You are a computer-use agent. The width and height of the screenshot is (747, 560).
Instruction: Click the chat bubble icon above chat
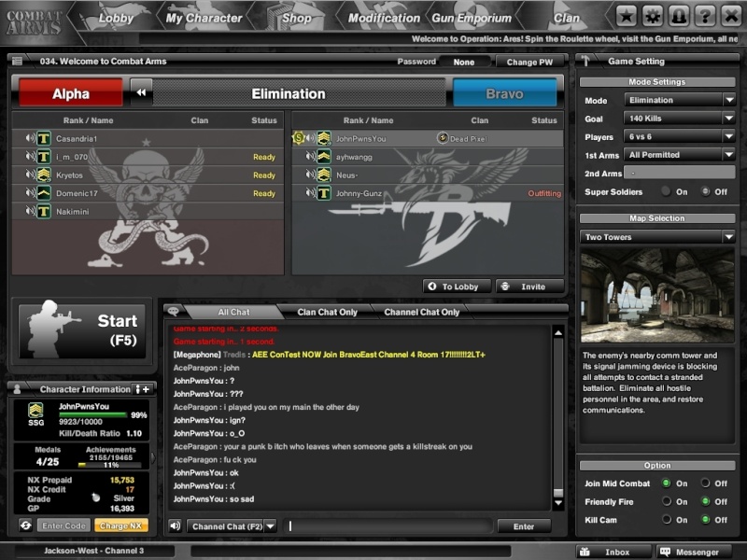(174, 312)
